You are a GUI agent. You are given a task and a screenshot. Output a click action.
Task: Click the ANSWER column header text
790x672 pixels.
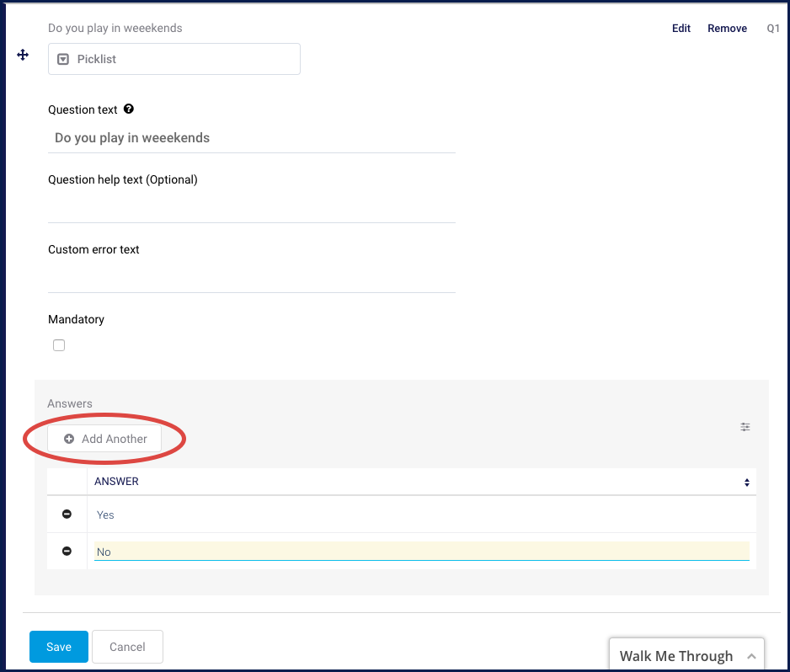tap(116, 482)
